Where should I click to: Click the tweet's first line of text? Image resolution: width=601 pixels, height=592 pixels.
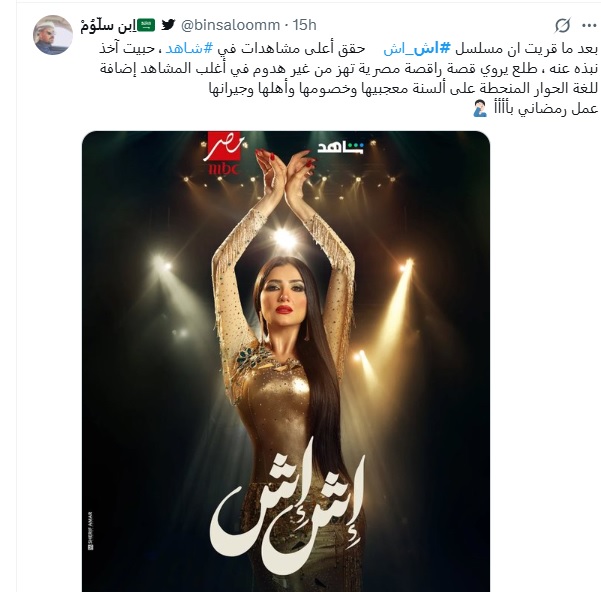click(x=348, y=49)
